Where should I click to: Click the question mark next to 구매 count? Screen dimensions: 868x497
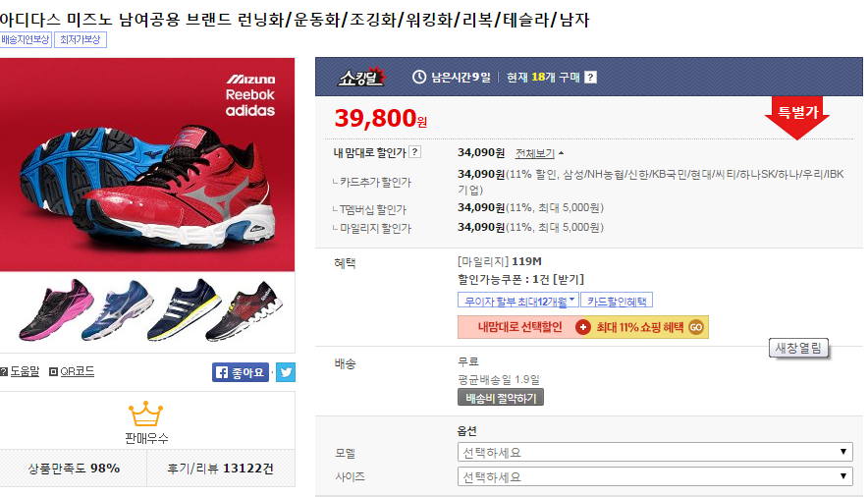click(591, 77)
